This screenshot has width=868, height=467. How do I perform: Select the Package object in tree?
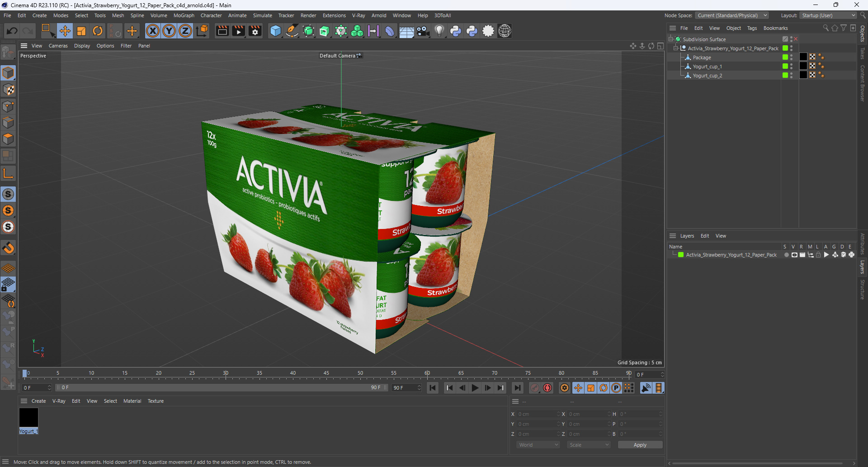702,57
